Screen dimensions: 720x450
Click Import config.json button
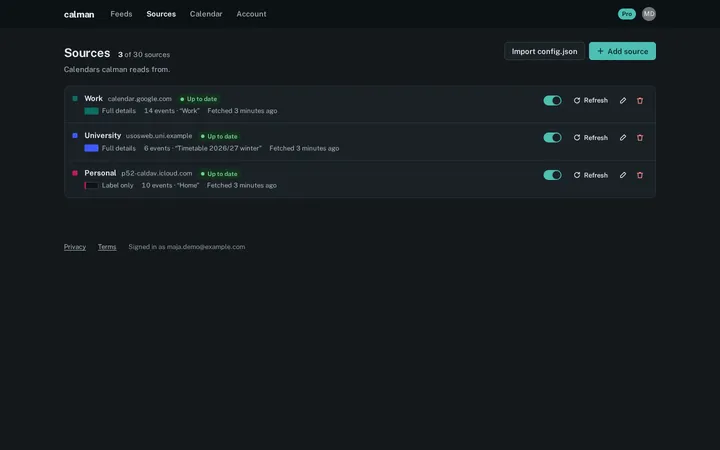click(x=544, y=51)
